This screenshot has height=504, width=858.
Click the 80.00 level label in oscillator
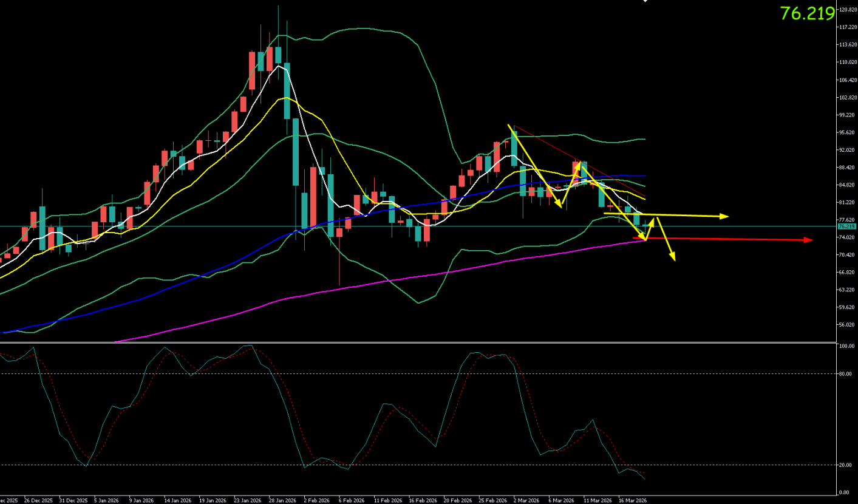[x=846, y=374]
